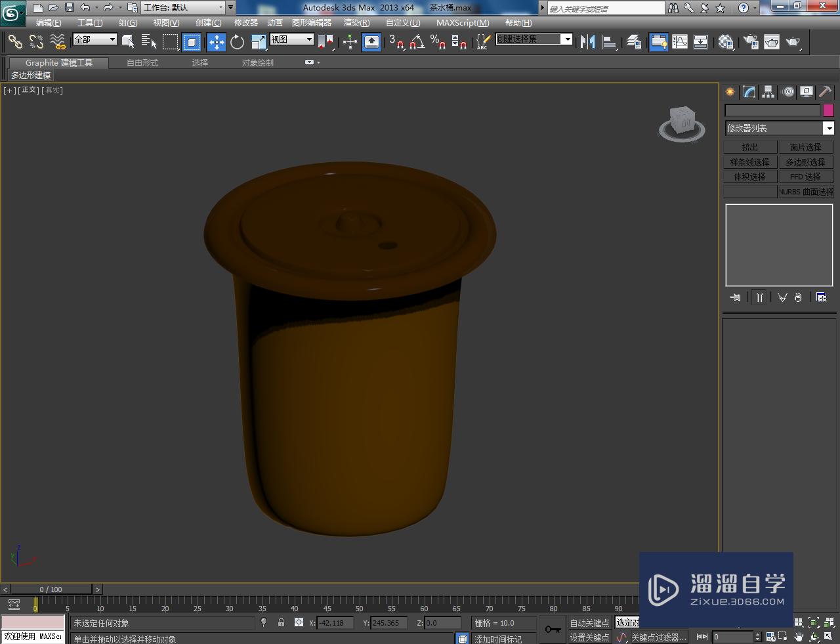Click the Mirror tool icon

(588, 42)
